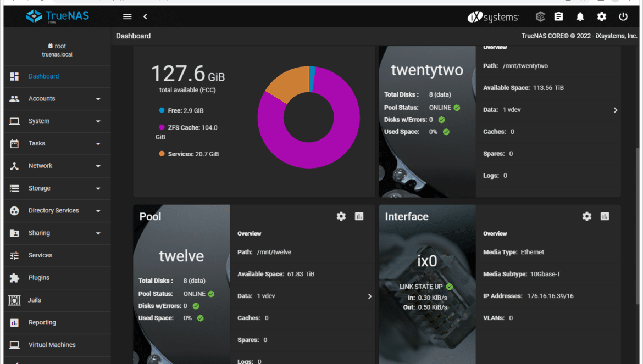643x364 pixels.
Task: Go to Dashboard in the sidebar
Action: (44, 76)
